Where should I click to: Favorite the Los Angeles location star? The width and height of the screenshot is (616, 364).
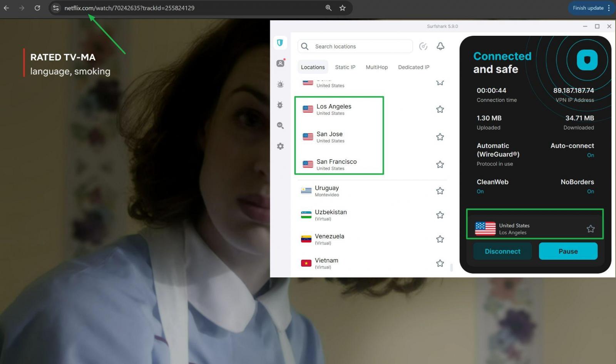[x=440, y=109]
